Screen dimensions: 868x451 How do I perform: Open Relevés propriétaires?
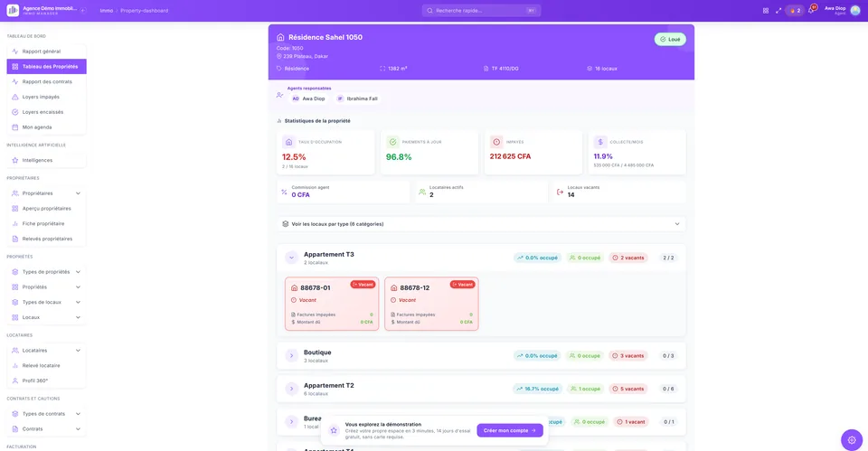(46, 240)
